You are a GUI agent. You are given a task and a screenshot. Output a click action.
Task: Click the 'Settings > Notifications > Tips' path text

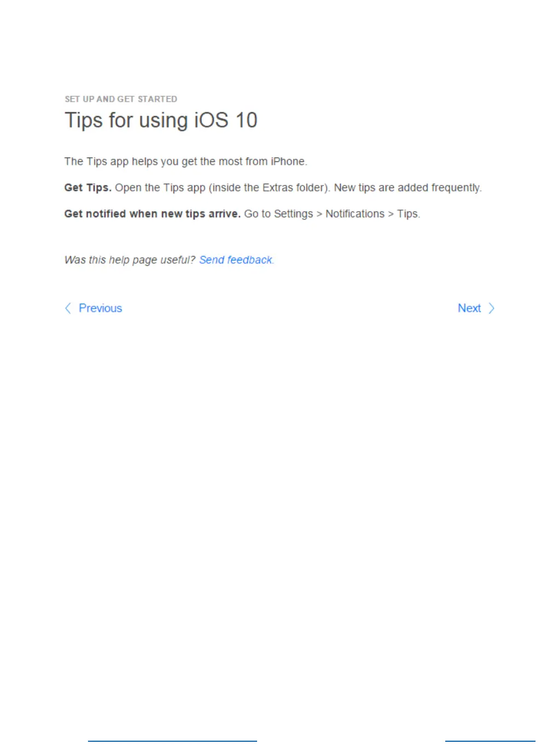[346, 214]
